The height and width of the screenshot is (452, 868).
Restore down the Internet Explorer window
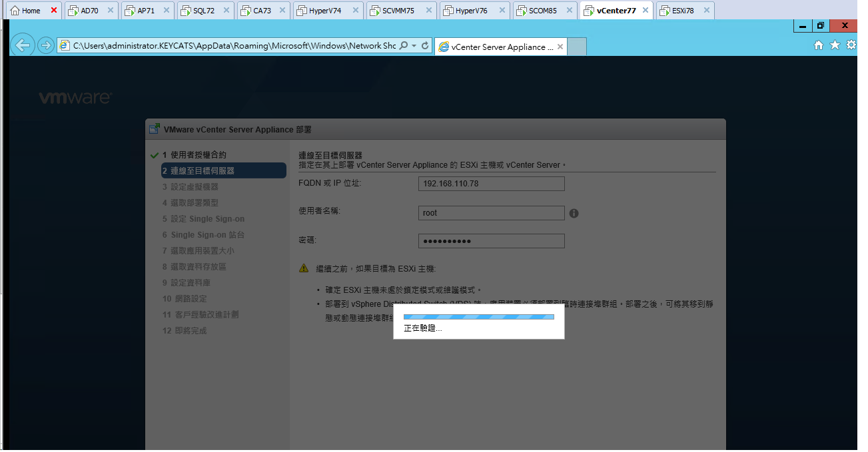click(821, 26)
